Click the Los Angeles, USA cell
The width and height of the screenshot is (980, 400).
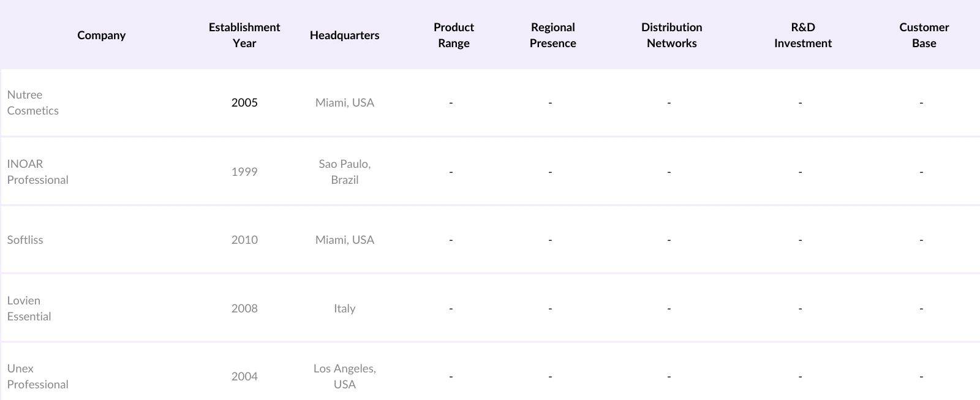344,377
